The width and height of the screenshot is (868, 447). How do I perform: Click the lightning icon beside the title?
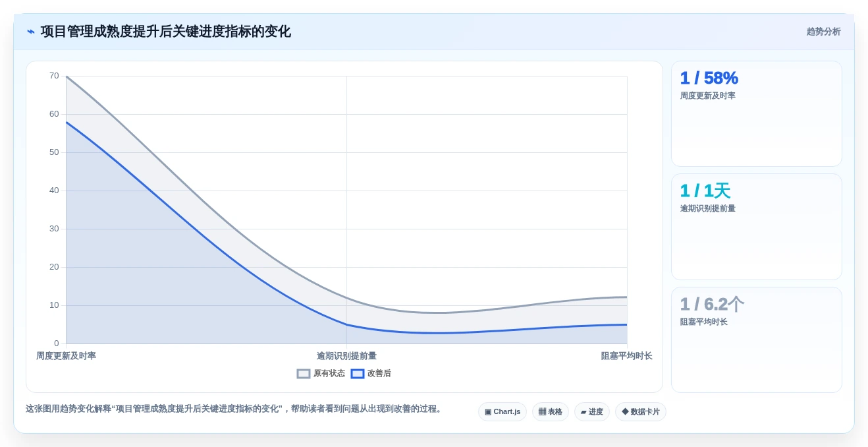(x=31, y=32)
